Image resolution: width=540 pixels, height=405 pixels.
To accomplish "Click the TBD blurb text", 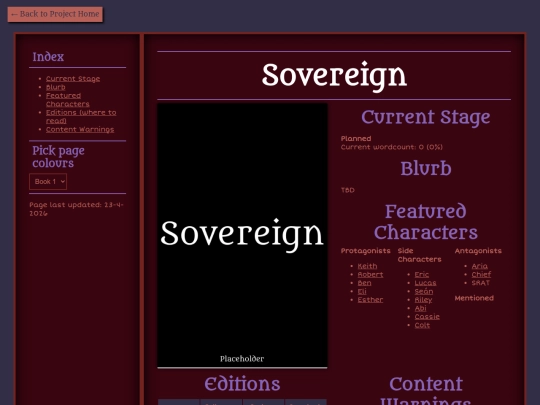I will [347, 190].
